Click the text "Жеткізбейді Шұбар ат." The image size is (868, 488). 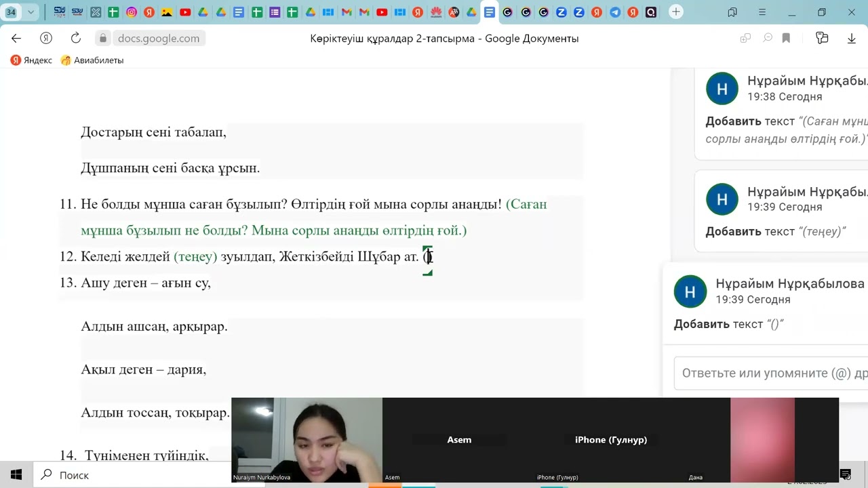tap(349, 257)
